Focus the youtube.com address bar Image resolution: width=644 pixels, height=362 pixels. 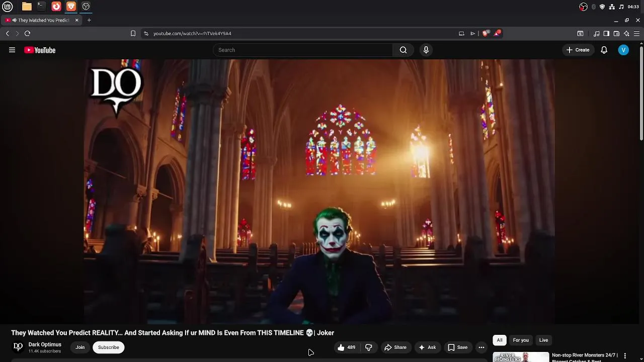point(302,34)
